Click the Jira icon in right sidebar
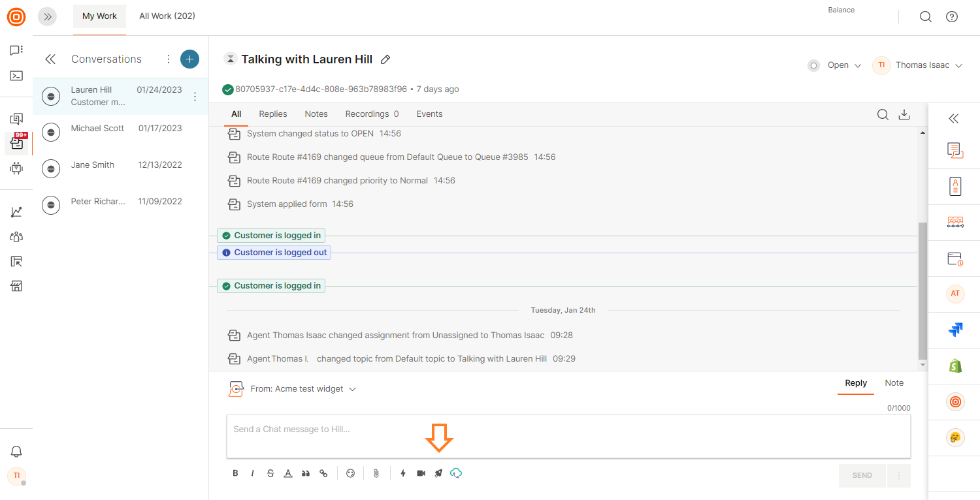The width and height of the screenshot is (980, 500). click(955, 330)
